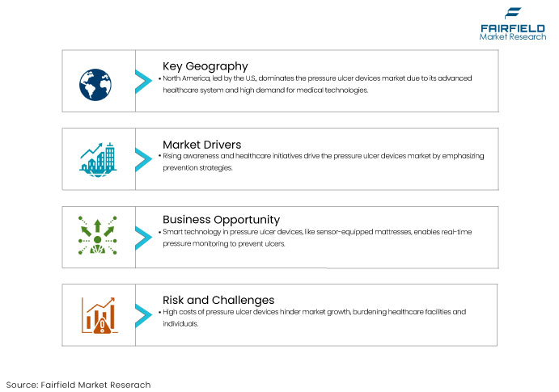Click the North America description text
559x392 pixels.
[x=317, y=84]
